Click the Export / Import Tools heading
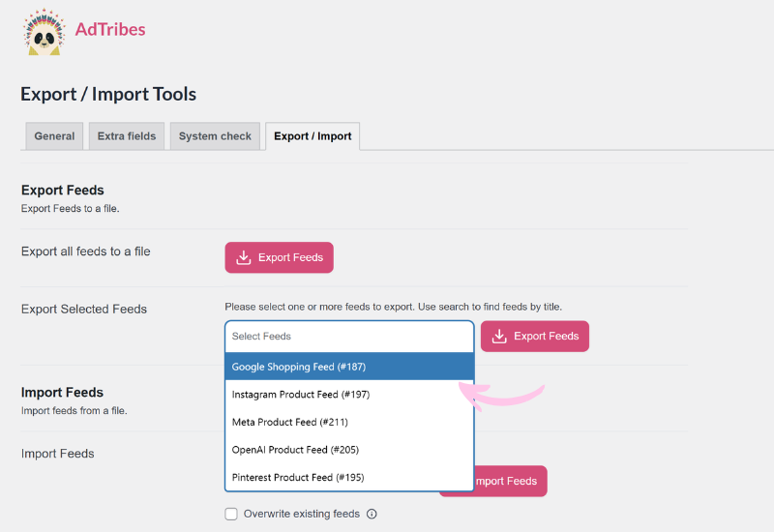Image resolution: width=774 pixels, height=532 pixels. tap(108, 94)
